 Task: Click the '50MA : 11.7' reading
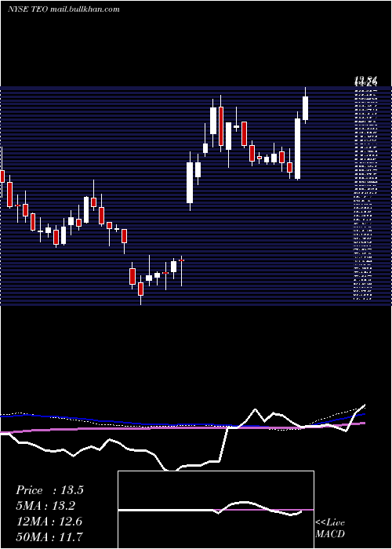click(x=49, y=536)
